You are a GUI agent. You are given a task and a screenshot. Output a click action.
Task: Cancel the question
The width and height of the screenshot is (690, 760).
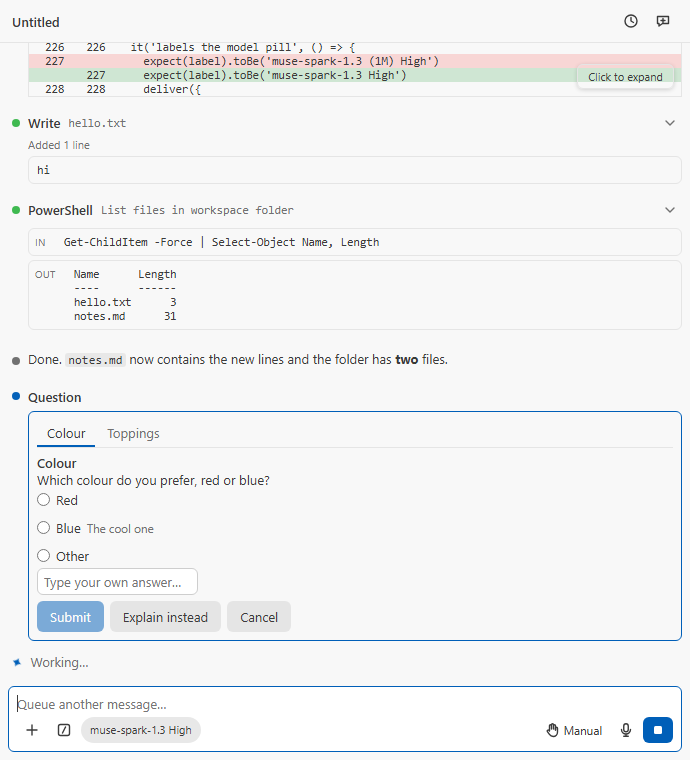click(259, 617)
